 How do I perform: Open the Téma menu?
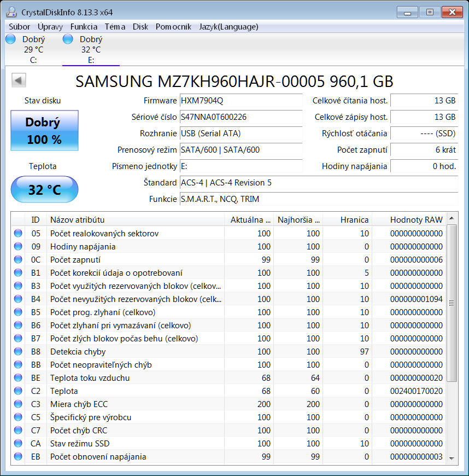tap(116, 26)
